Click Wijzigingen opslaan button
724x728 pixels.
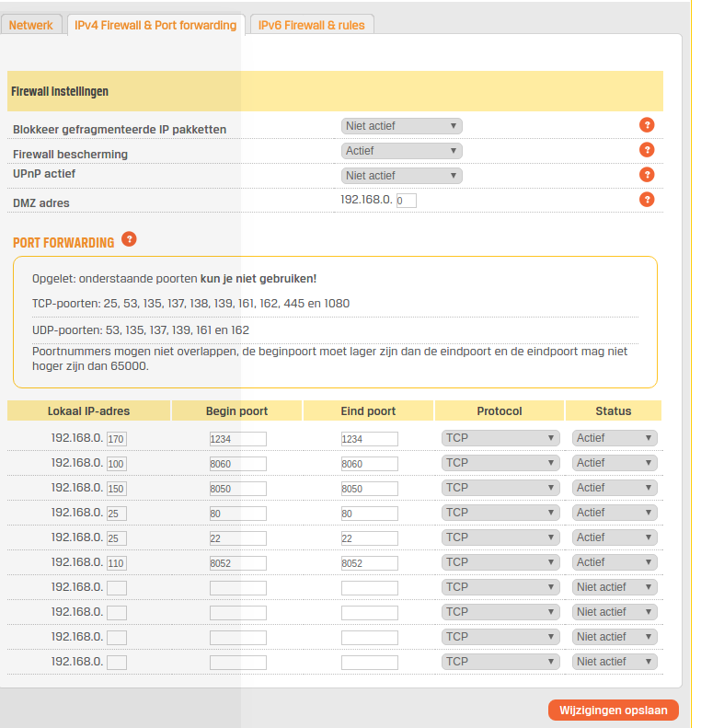(x=613, y=710)
